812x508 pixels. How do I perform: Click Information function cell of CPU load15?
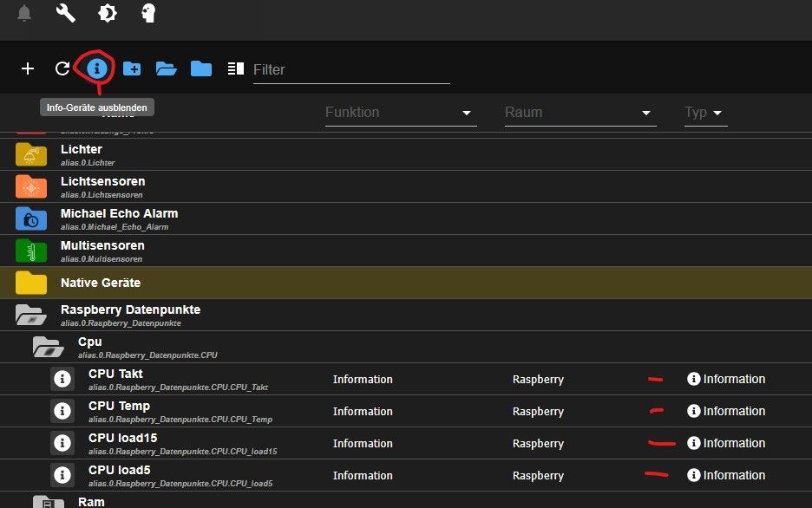(363, 443)
